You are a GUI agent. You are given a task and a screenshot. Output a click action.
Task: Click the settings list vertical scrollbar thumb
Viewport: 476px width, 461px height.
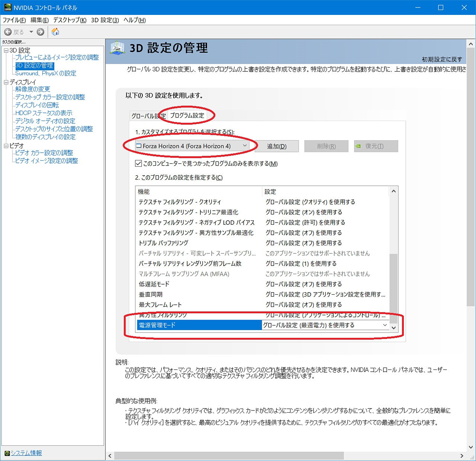click(x=393, y=288)
